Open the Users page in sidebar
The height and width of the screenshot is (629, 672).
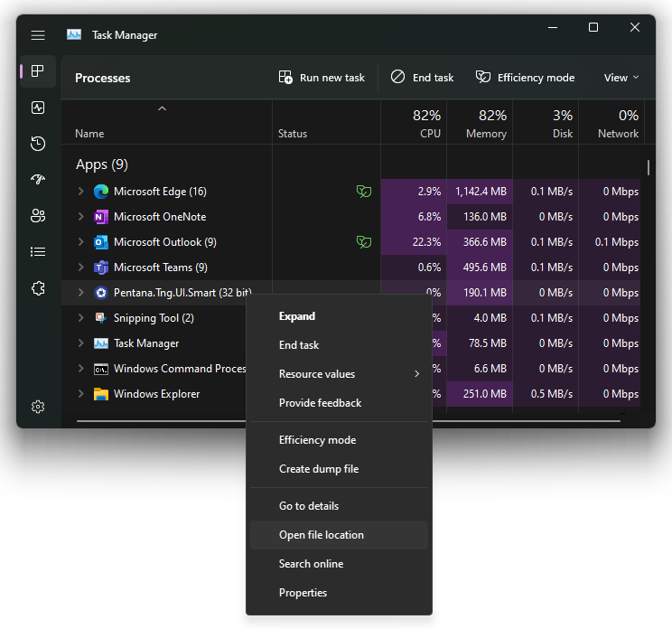38,215
